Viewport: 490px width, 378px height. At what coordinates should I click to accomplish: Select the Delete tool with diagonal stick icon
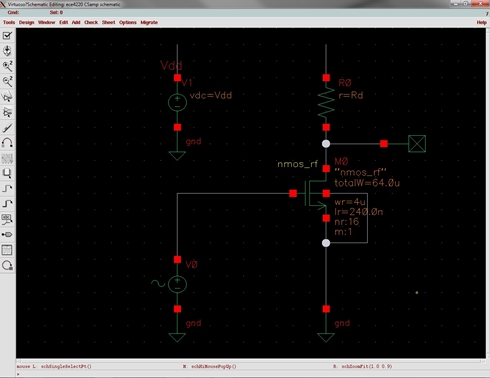[x=7, y=128]
